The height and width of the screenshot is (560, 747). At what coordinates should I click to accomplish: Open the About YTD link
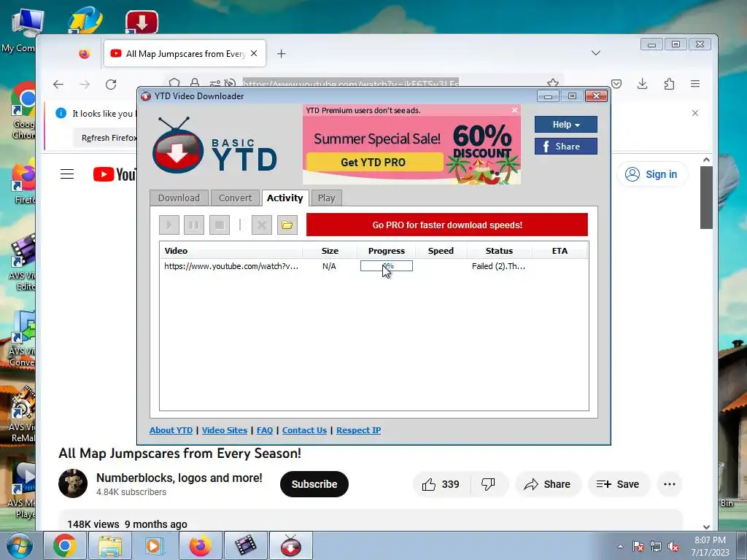(171, 430)
